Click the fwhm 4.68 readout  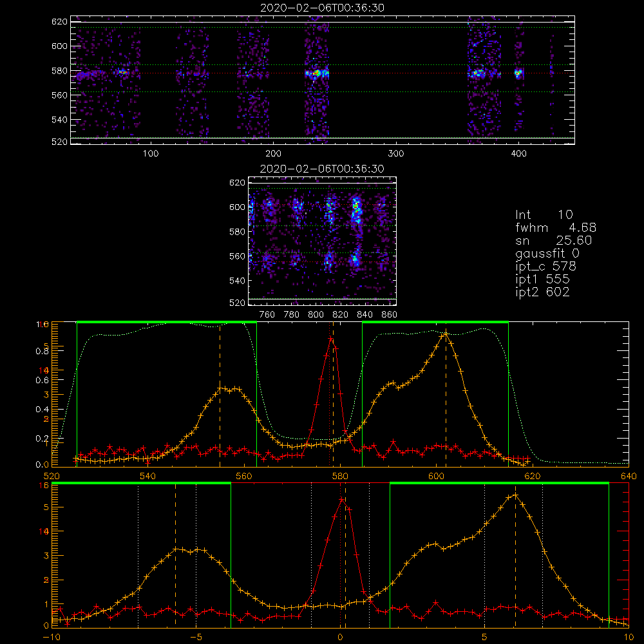point(556,227)
